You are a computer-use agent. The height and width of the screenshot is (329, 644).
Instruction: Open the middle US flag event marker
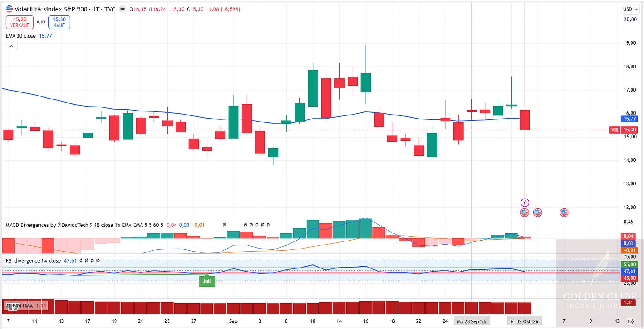point(538,213)
